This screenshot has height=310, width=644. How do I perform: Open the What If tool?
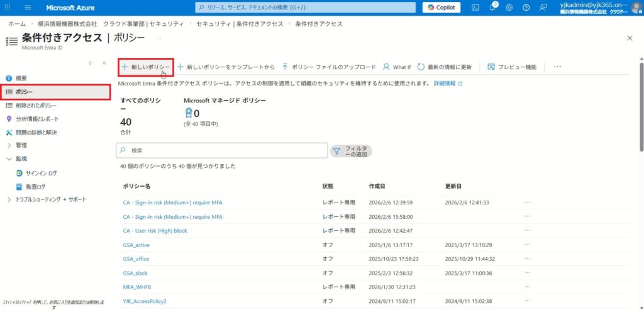[x=396, y=67]
